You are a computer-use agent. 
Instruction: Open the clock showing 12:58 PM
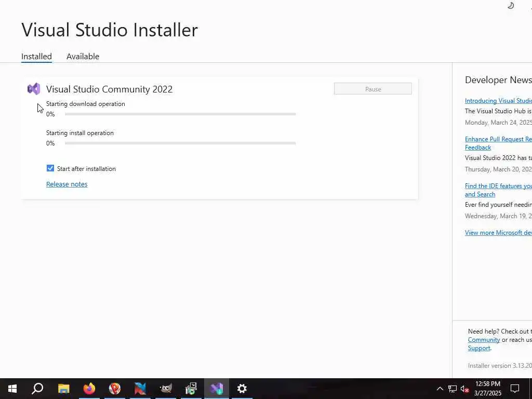tap(487, 389)
